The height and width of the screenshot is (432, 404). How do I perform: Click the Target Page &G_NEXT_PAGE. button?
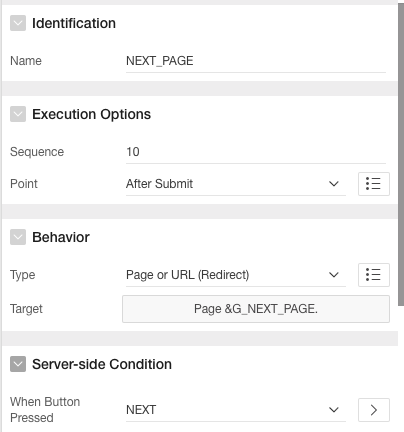[x=256, y=309]
